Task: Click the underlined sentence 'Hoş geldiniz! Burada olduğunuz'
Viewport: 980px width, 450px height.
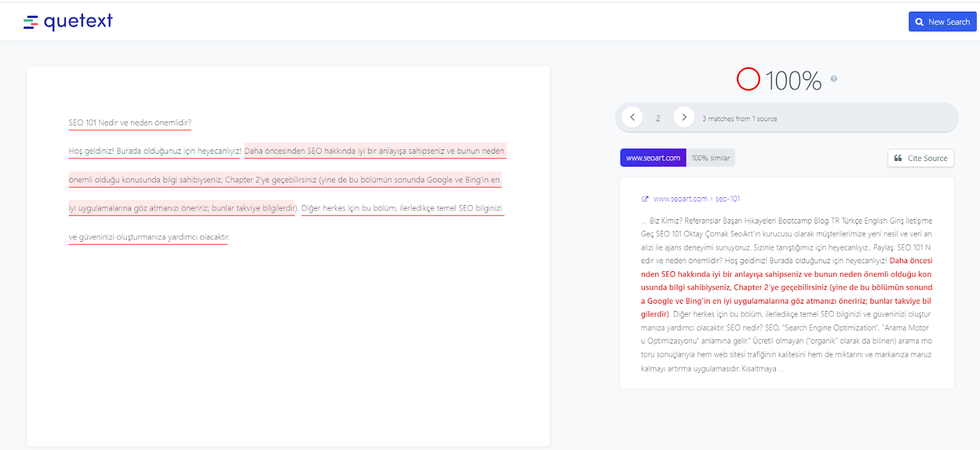Action: pyautogui.click(x=155, y=151)
